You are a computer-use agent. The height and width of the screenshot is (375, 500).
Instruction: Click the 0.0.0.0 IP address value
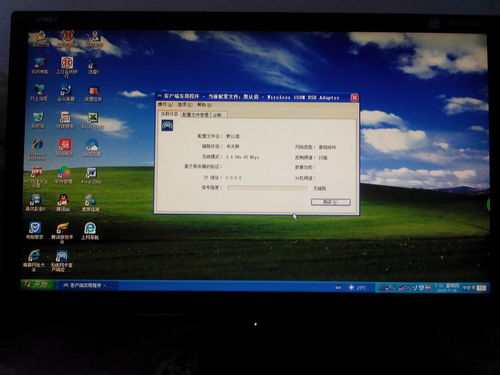233,178
